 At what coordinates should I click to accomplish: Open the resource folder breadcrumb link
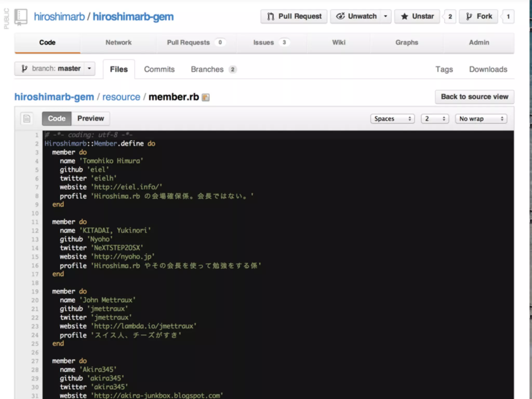pyautogui.click(x=121, y=97)
